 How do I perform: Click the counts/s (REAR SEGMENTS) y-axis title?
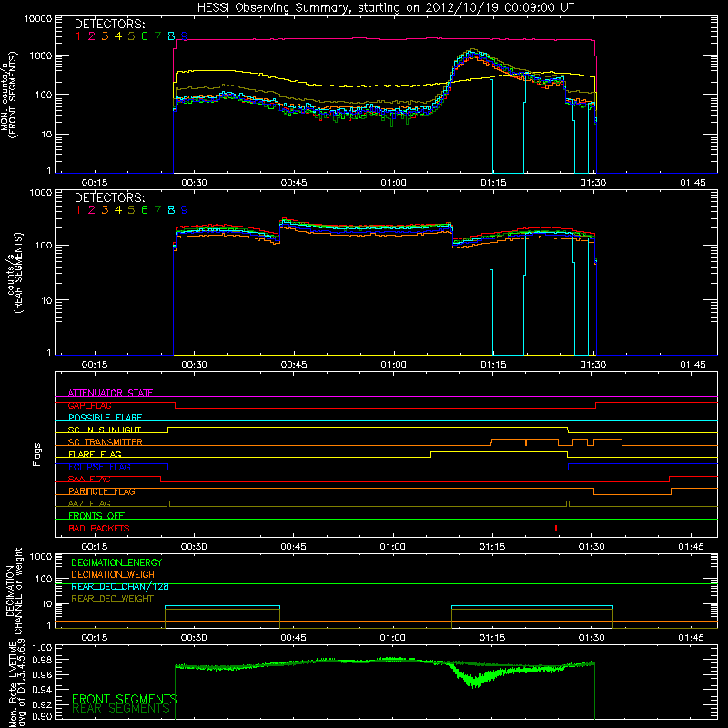(15, 272)
